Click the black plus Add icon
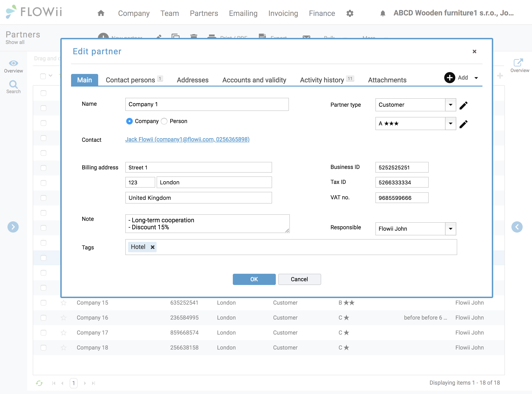Viewport: 532px width, 394px height. click(x=449, y=78)
